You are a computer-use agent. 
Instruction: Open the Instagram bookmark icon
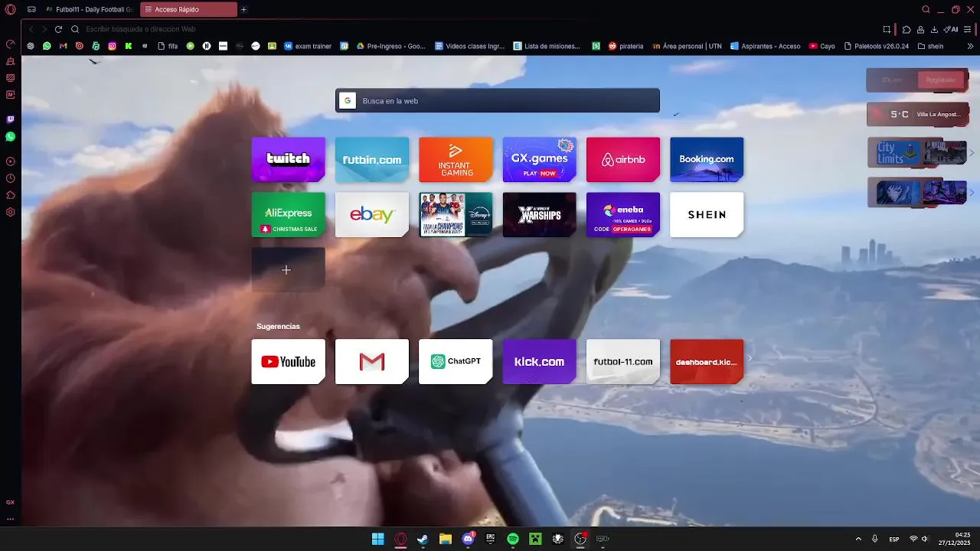click(x=112, y=46)
